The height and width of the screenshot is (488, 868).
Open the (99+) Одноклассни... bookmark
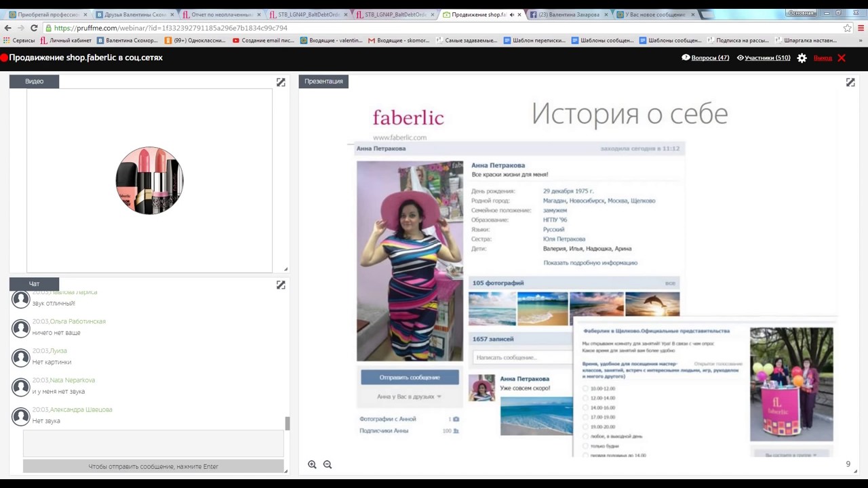click(195, 40)
